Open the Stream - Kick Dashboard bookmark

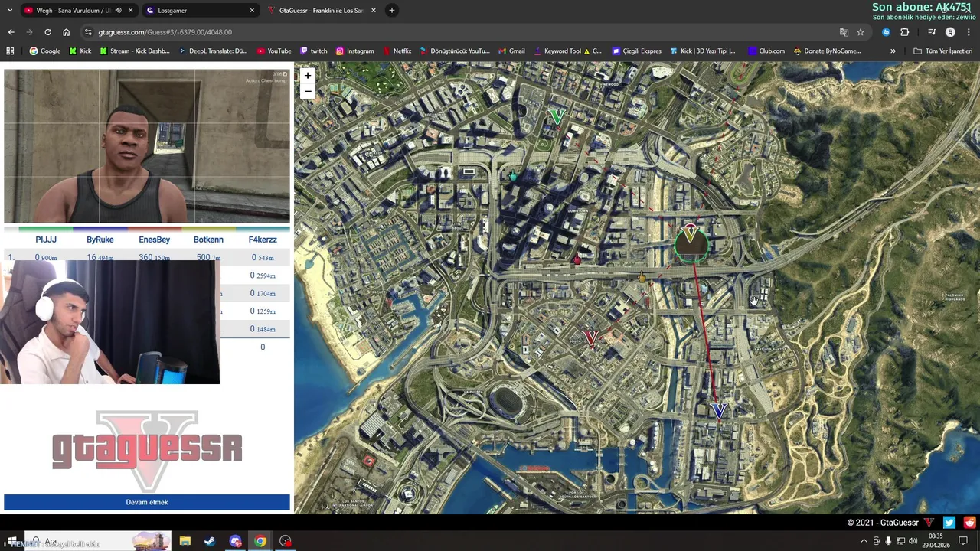[x=134, y=51]
